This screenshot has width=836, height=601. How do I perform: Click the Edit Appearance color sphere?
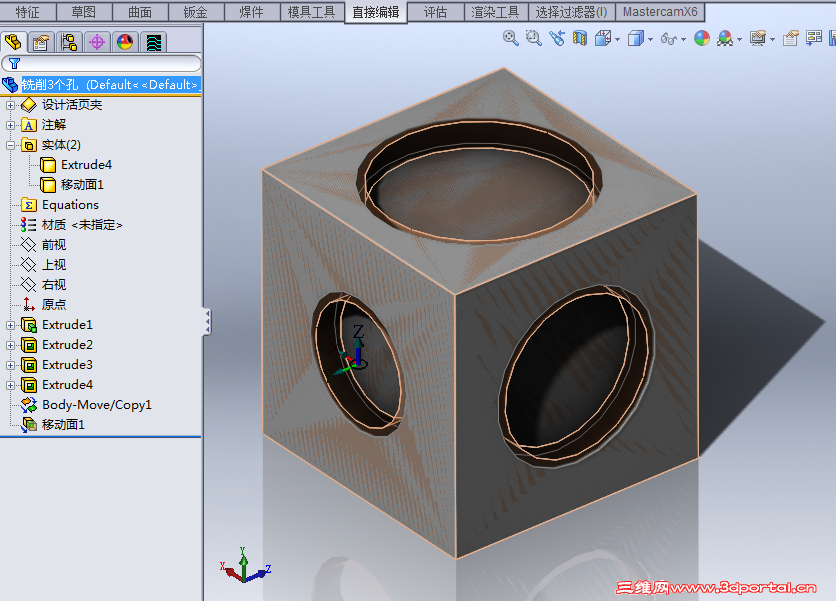tap(701, 38)
